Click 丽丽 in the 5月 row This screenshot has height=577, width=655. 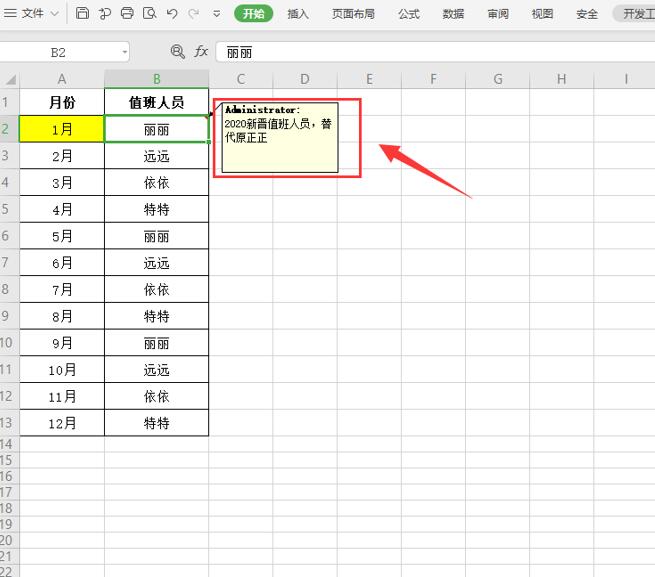pos(157,236)
